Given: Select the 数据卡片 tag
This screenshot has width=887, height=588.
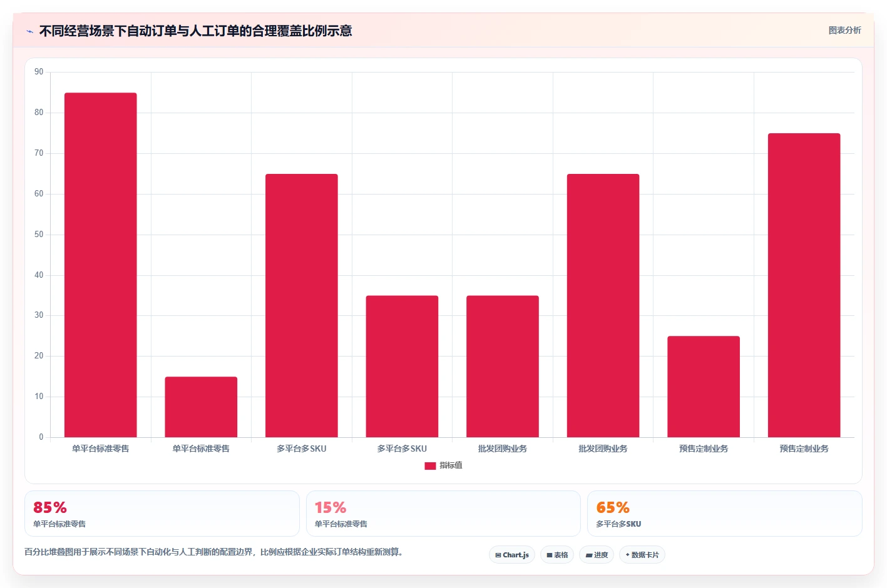Looking at the screenshot, I should coord(642,555).
